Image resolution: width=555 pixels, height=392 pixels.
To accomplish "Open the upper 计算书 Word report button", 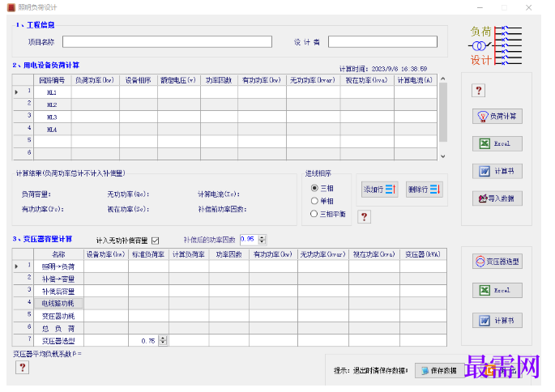I will [x=497, y=171].
